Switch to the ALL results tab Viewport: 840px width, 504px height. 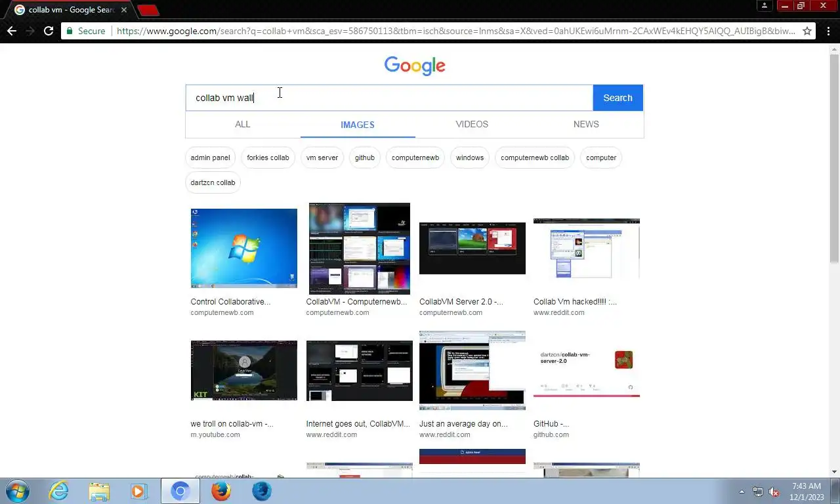(243, 124)
